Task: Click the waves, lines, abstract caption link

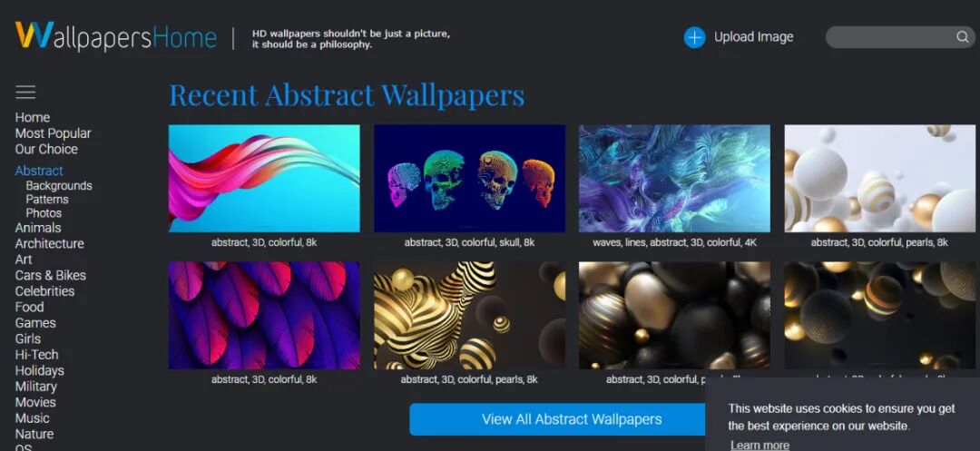Action: point(674,242)
